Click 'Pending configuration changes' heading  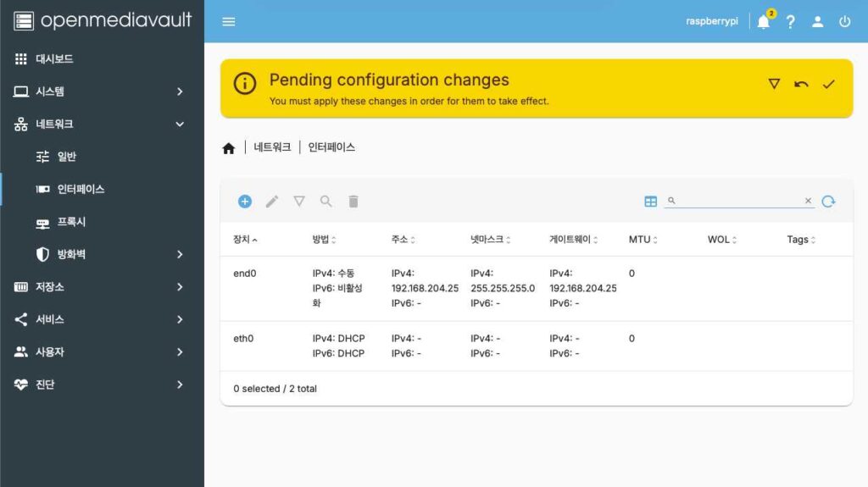[389, 80]
